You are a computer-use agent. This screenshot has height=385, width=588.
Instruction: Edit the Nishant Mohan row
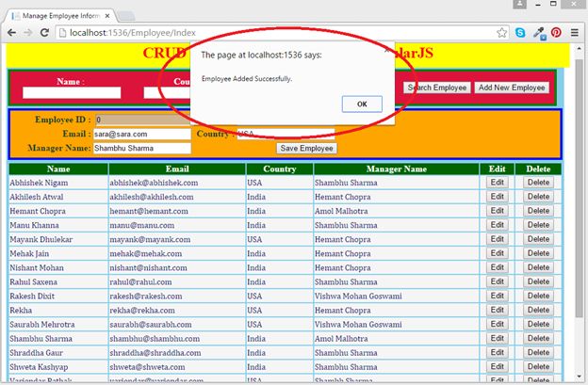498,267
